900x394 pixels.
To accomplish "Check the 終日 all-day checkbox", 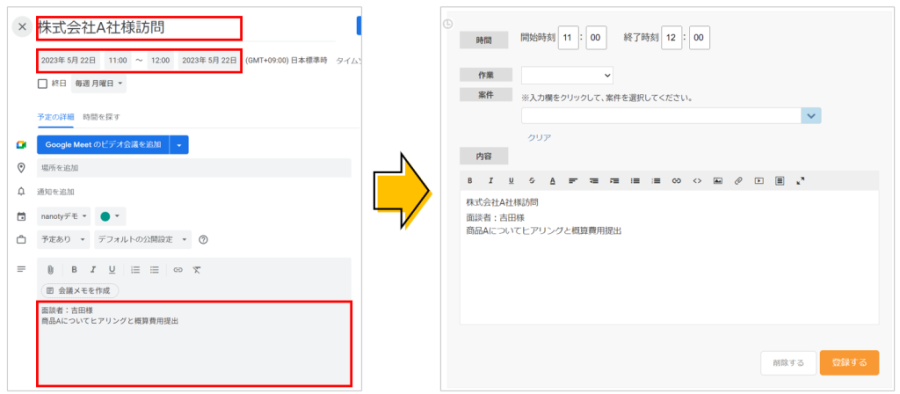I will [42, 84].
